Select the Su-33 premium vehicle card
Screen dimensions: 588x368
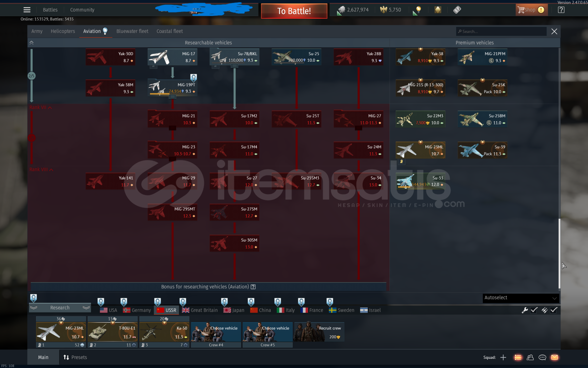[421, 181]
